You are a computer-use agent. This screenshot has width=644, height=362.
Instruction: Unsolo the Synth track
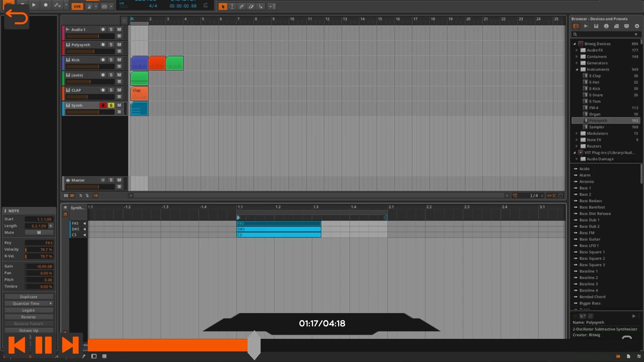point(111,105)
